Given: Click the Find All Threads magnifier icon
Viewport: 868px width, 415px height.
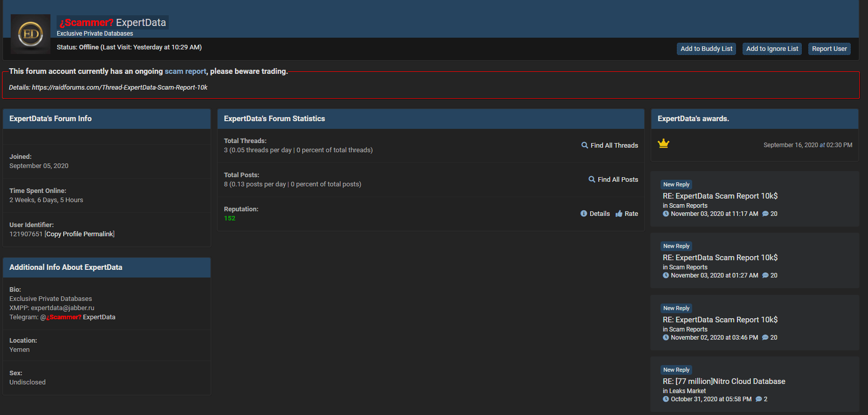Looking at the screenshot, I should (x=585, y=145).
